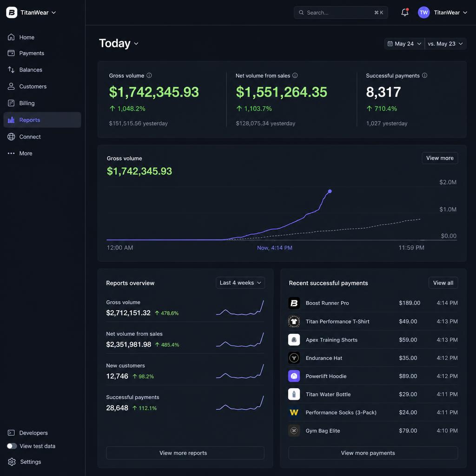Click info icon next to Gross volume
Image resolution: width=476 pixels, height=476 pixels.
point(149,75)
